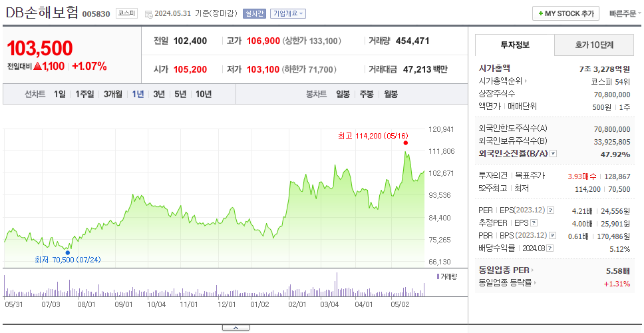Click the 전일 value 102,400
Viewport: 644px width, 333px height.
tap(190, 41)
